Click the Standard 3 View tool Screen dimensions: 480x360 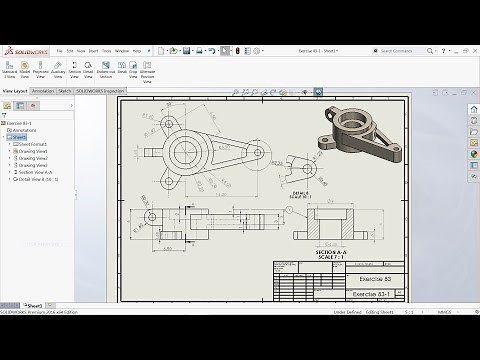click(x=9, y=70)
